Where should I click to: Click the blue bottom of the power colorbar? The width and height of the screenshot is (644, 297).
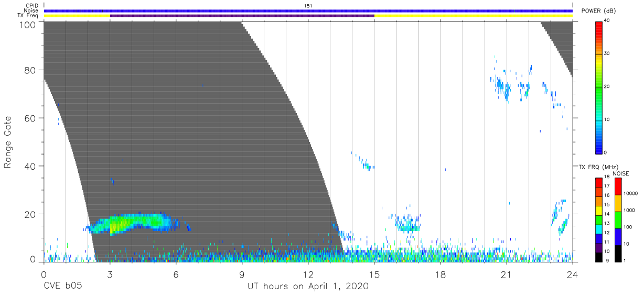point(599,145)
